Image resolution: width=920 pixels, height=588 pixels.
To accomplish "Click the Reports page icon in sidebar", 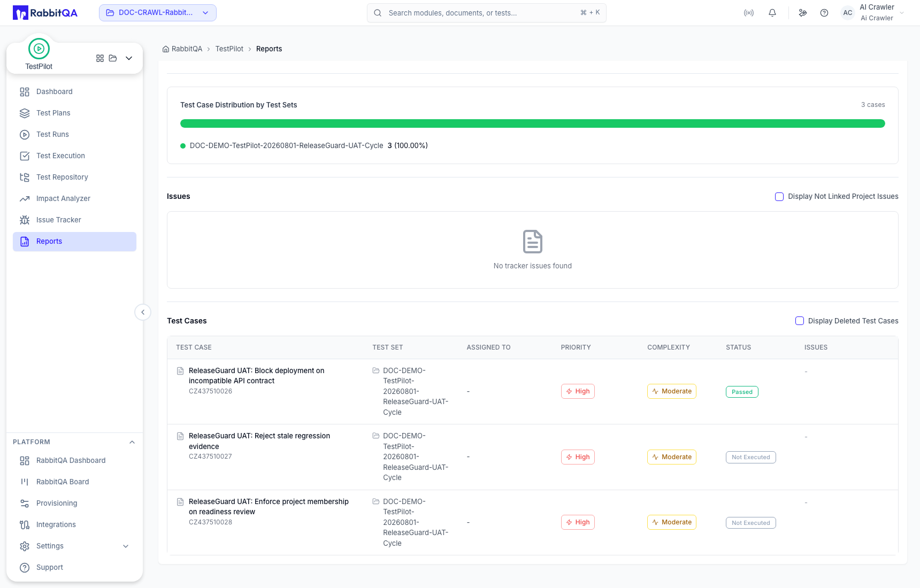I will [x=25, y=242].
